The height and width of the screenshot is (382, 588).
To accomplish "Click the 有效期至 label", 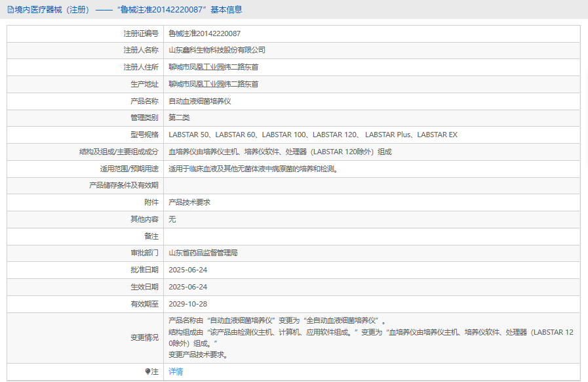I will (144, 304).
